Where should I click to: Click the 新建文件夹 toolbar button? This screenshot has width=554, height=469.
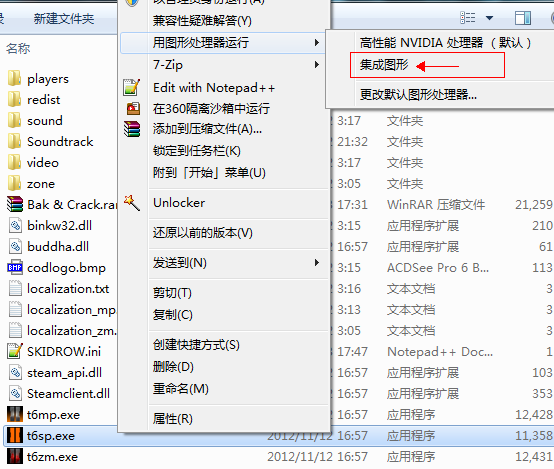coord(64,18)
